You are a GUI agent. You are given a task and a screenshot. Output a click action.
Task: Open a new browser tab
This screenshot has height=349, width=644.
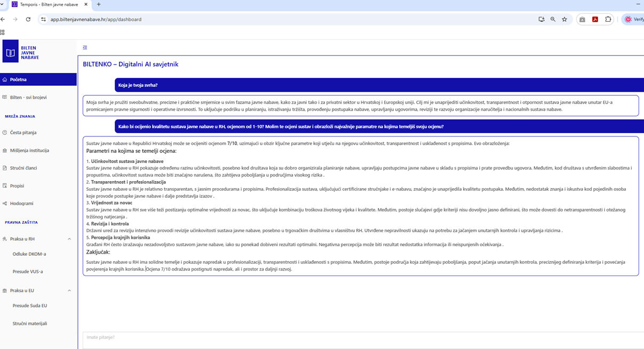[99, 4]
